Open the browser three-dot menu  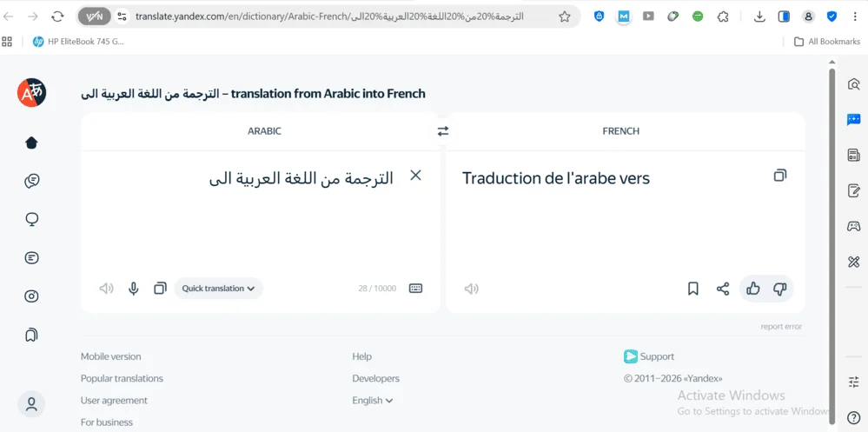856,17
